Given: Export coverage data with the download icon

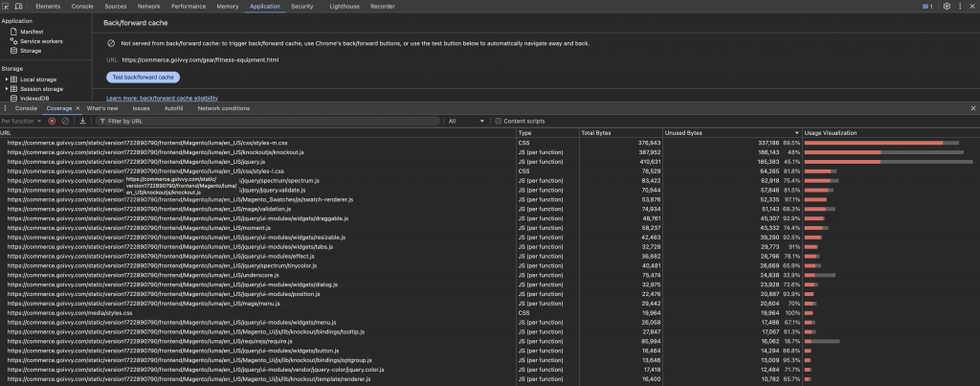Looking at the screenshot, I should click(82, 121).
